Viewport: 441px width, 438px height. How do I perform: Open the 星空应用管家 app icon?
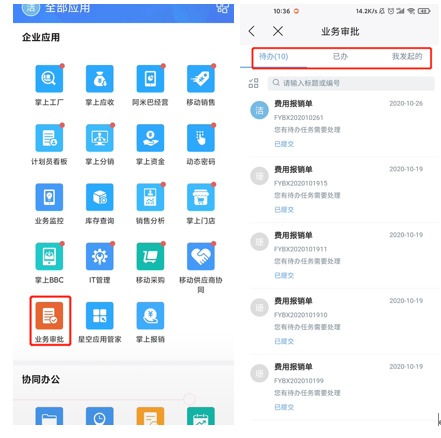[x=100, y=315]
